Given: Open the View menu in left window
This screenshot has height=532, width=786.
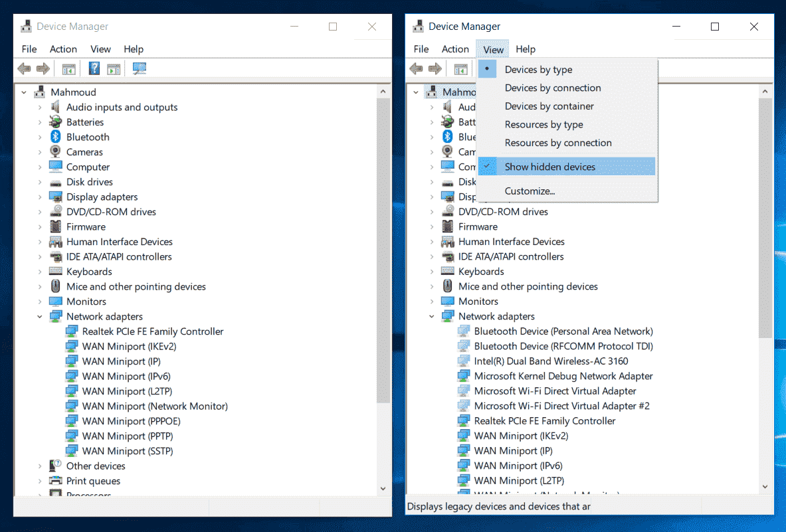Looking at the screenshot, I should pyautogui.click(x=101, y=49).
